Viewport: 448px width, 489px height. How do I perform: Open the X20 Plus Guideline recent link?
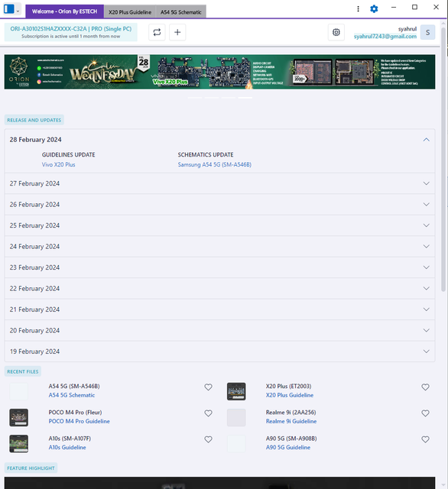click(290, 395)
